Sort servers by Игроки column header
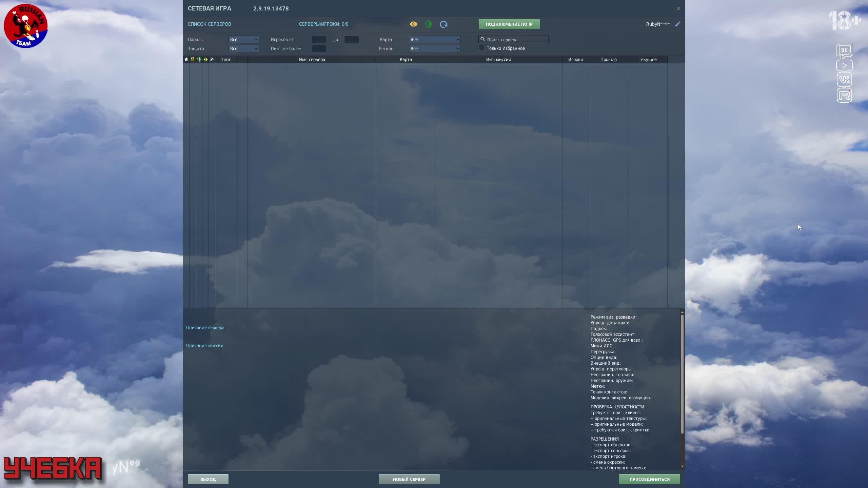 [x=575, y=59]
